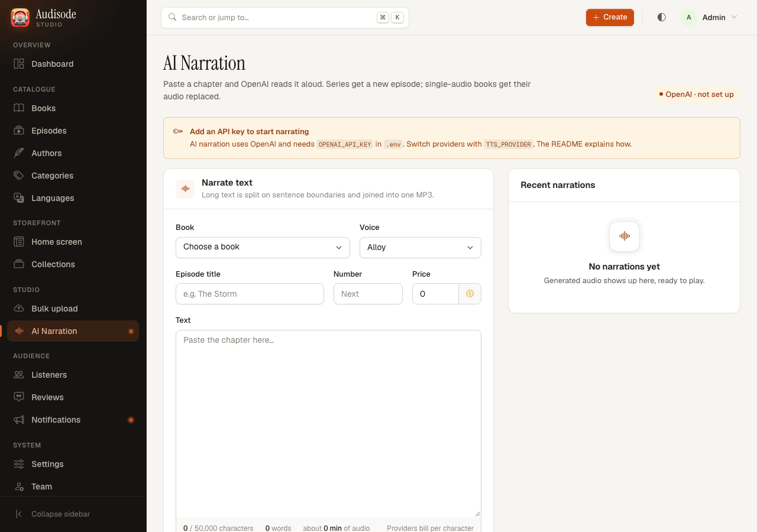Open Categories in the sidebar

[73, 176]
